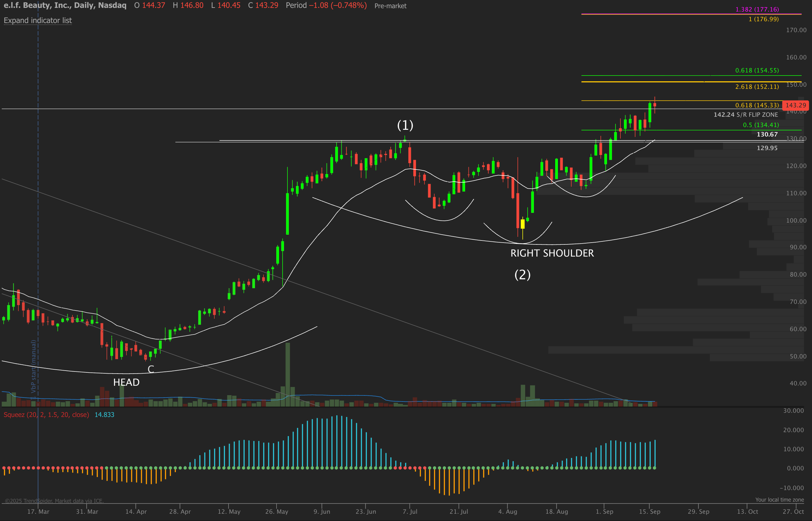Click the e.l.f. Beauty, Inc. chart title
The image size is (812, 521).
(x=65, y=5)
